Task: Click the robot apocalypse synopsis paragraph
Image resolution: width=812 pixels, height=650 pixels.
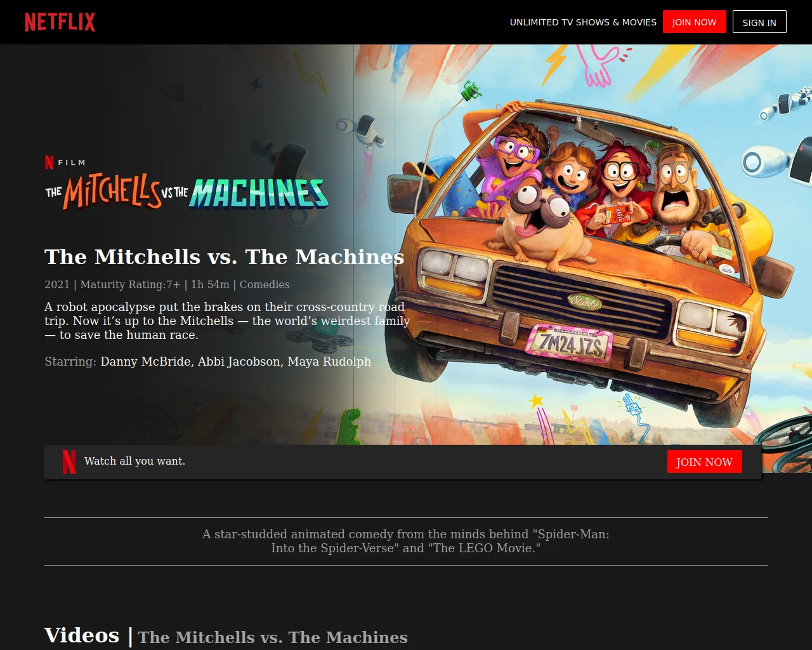Action: (x=227, y=321)
